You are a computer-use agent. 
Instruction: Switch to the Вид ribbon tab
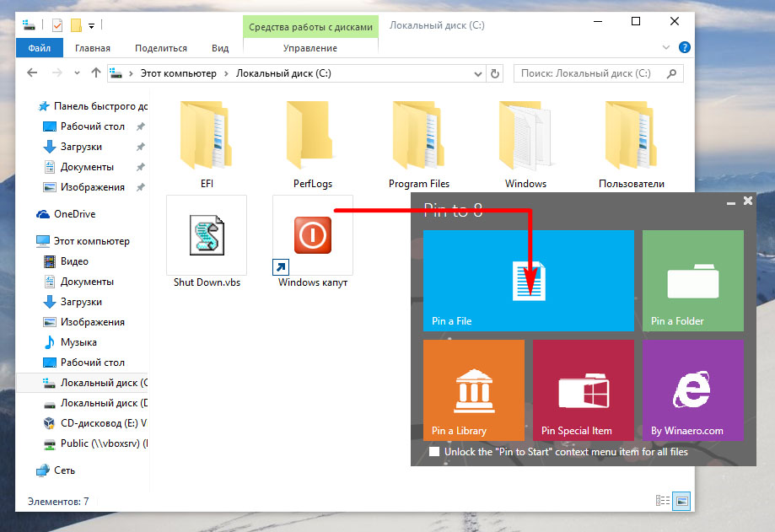click(x=220, y=48)
